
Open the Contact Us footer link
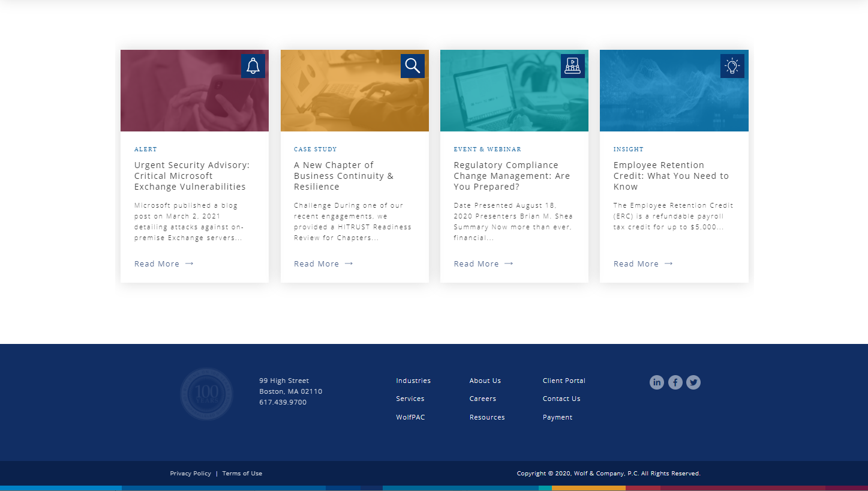click(x=561, y=399)
